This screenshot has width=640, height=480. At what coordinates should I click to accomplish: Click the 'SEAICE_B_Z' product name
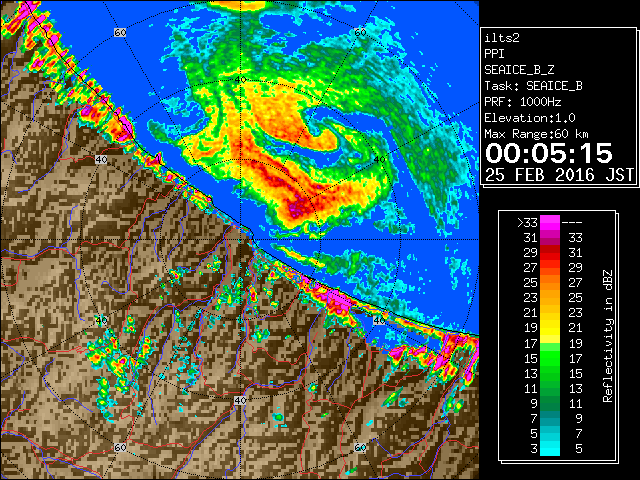519,70
